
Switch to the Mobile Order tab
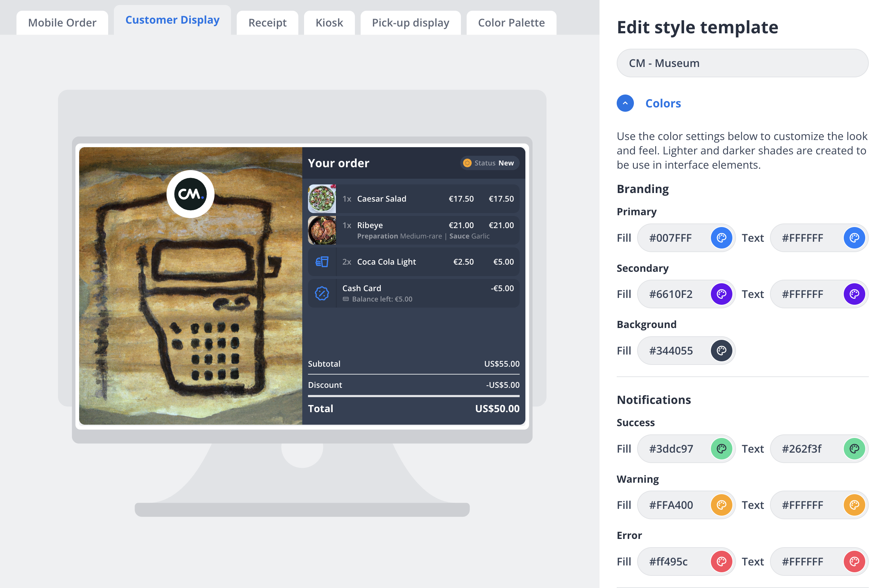click(62, 23)
